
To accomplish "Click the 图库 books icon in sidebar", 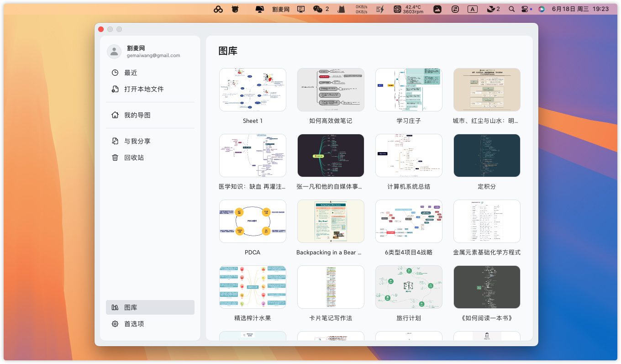I will [115, 307].
